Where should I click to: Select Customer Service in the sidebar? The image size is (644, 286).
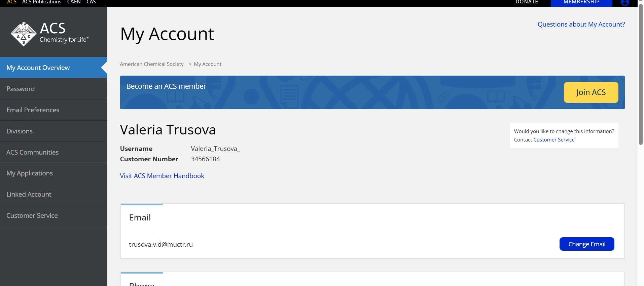click(32, 215)
